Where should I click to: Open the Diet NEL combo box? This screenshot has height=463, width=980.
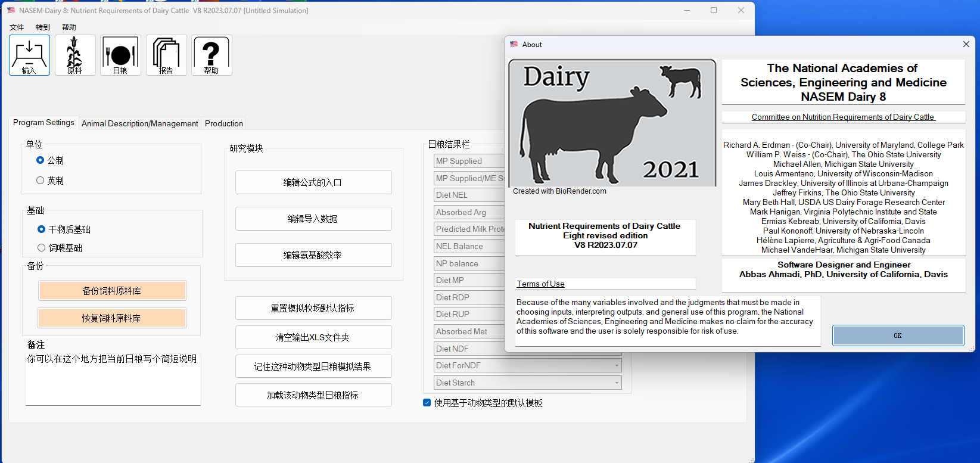click(469, 195)
